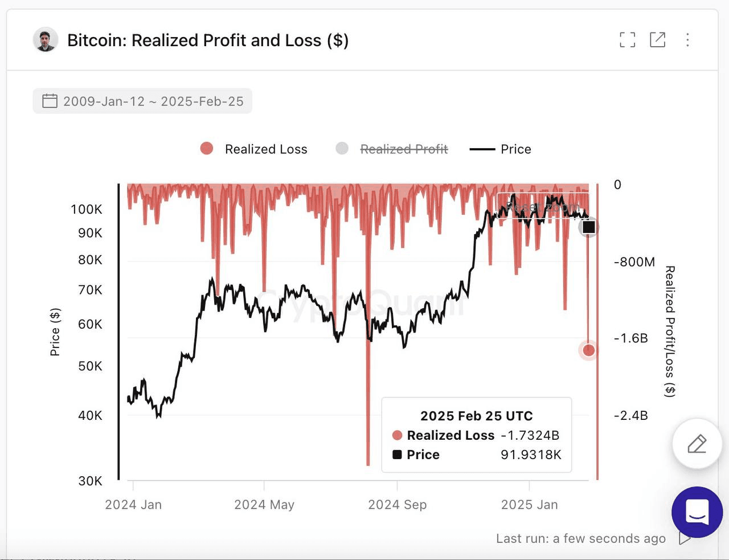
Task: Click the red Realized Loss legend dot
Action: tap(207, 149)
